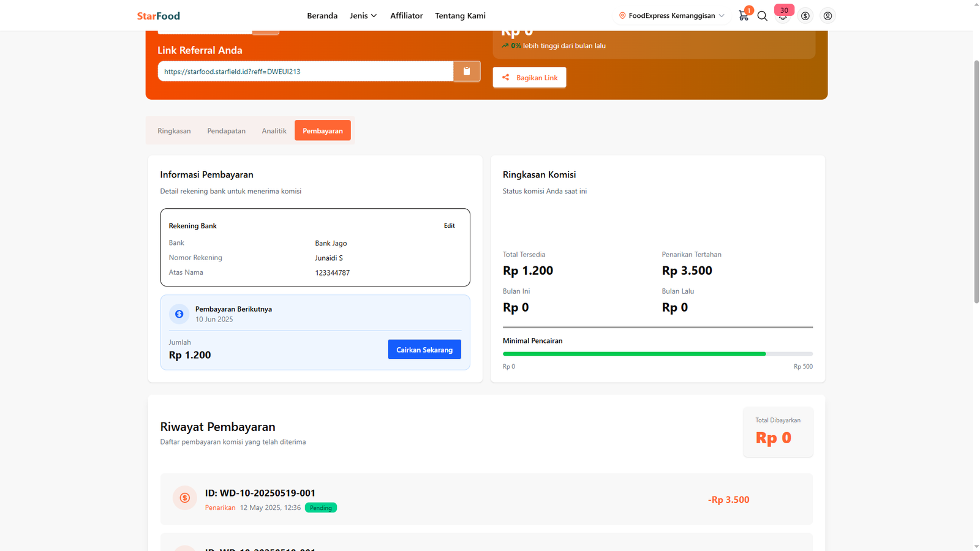The image size is (980, 551).
Task: Click the search magnifier icon
Action: click(763, 16)
